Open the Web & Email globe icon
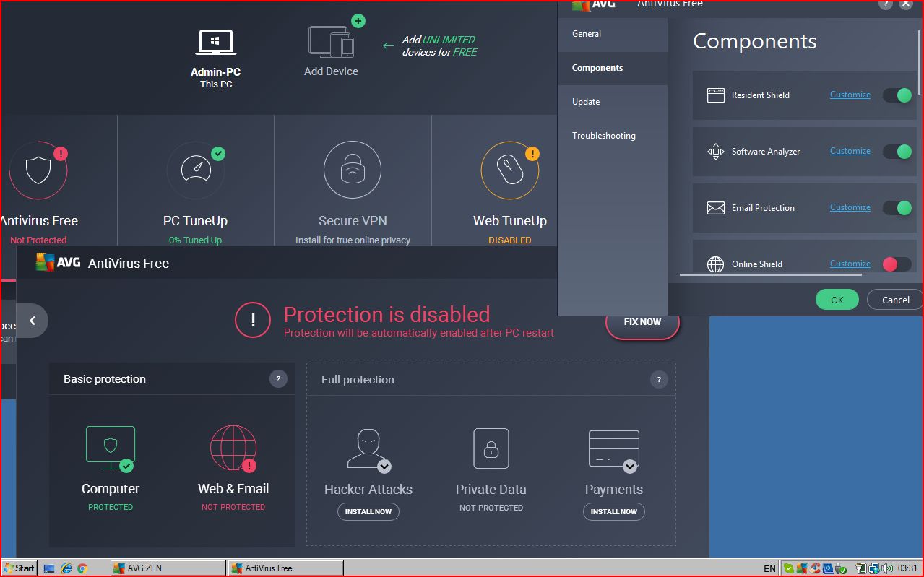This screenshot has width=924, height=577. (x=233, y=448)
